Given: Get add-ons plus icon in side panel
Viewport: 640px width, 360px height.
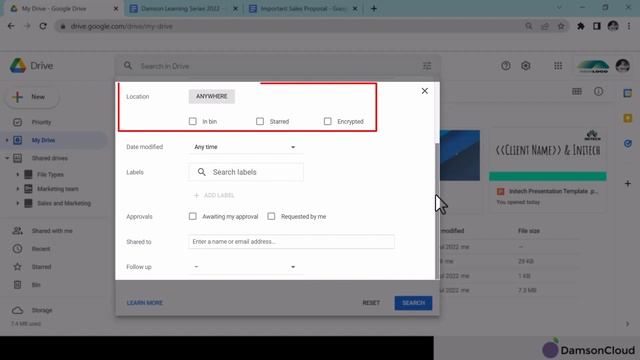Looking at the screenshot, I should [x=628, y=183].
